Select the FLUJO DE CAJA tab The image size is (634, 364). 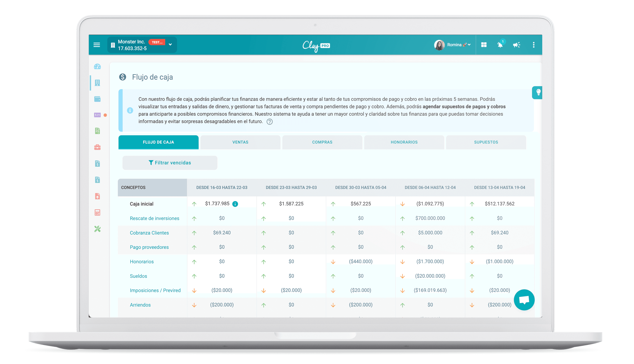pos(158,142)
